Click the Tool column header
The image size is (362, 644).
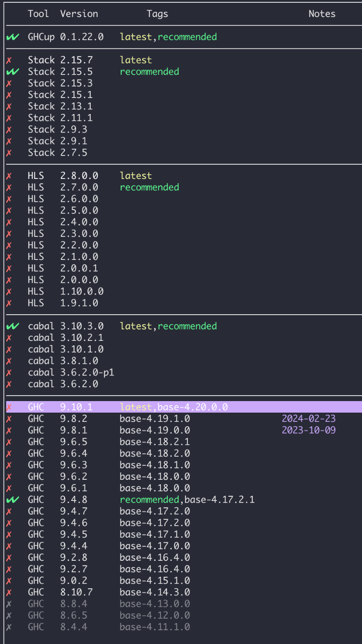tap(38, 14)
